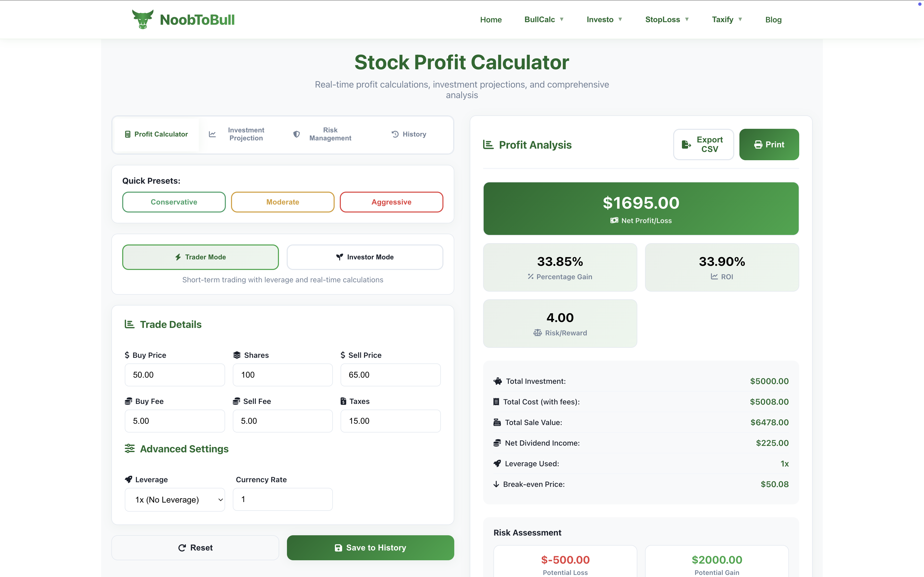The width and height of the screenshot is (924, 577).
Task: Go to the Home menu item
Action: [x=491, y=20]
